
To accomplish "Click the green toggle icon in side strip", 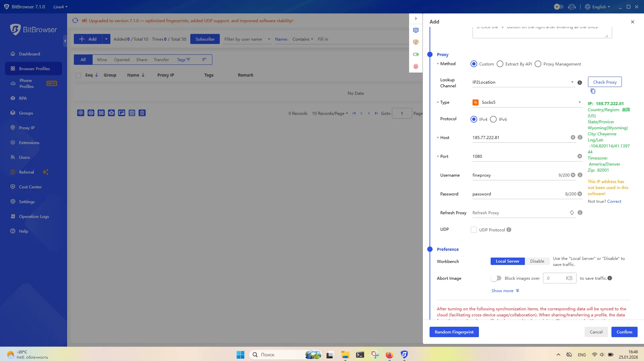I will click(416, 54).
